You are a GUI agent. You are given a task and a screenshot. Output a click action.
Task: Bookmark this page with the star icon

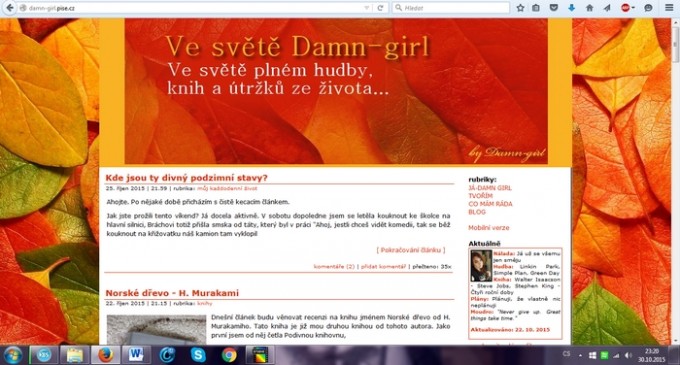point(520,8)
